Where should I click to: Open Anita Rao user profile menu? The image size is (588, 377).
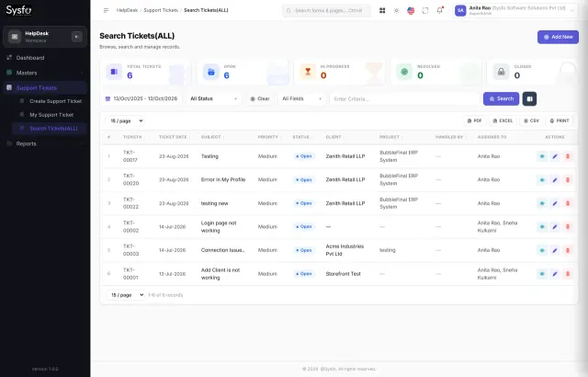click(514, 10)
